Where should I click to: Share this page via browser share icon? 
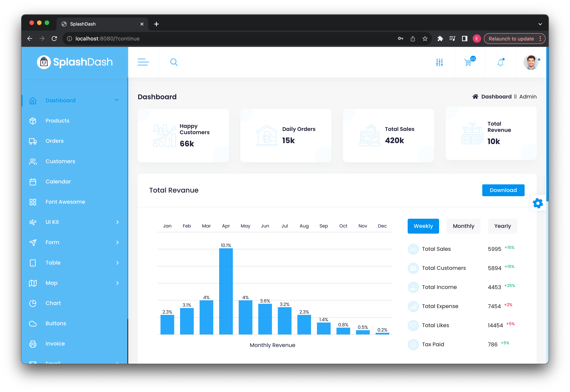click(413, 39)
